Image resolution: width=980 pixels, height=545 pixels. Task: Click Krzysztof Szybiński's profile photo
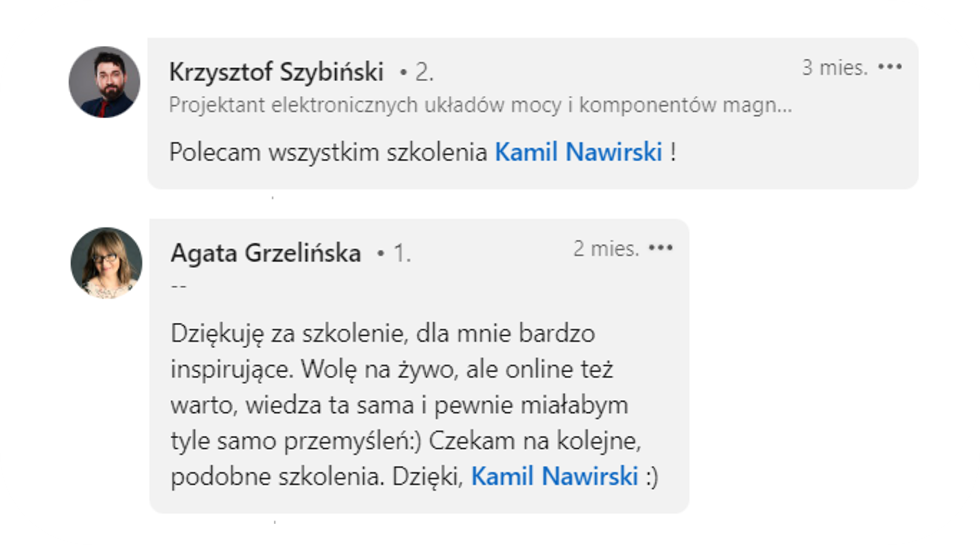point(105,82)
